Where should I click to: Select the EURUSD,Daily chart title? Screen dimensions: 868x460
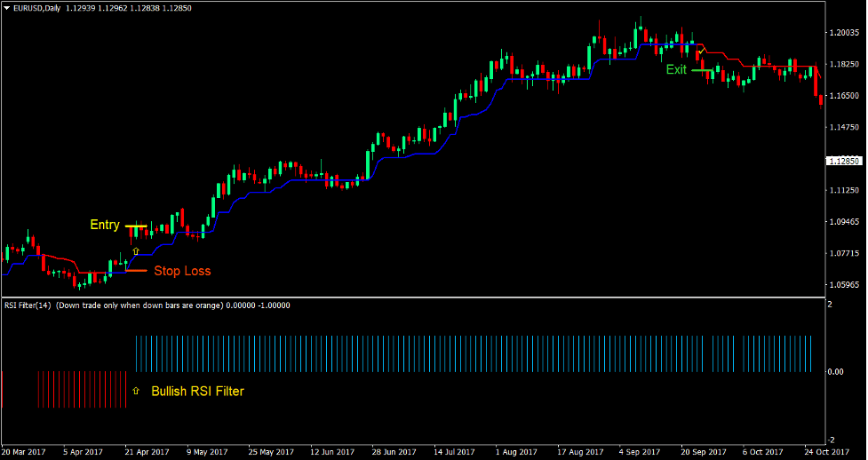click(37, 8)
